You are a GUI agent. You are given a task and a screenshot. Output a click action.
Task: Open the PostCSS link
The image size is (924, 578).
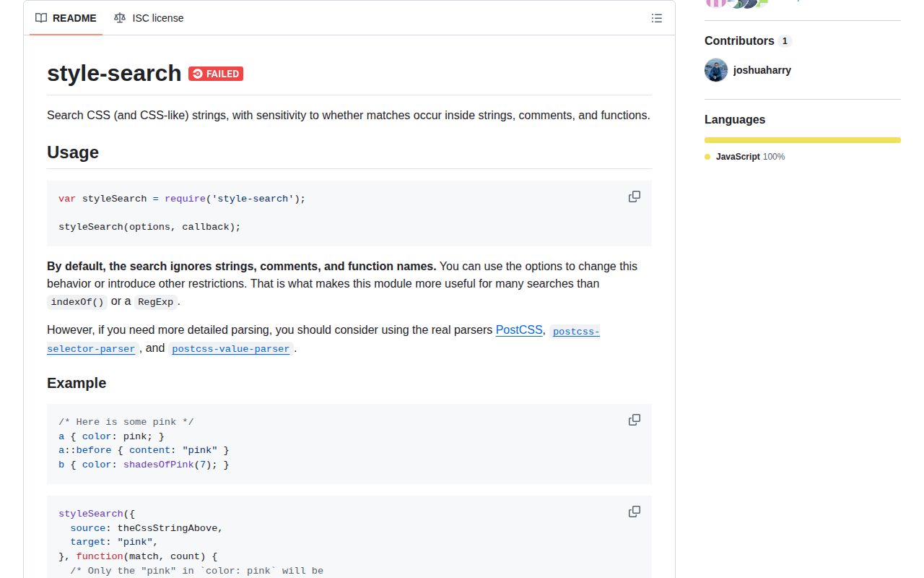[519, 329]
